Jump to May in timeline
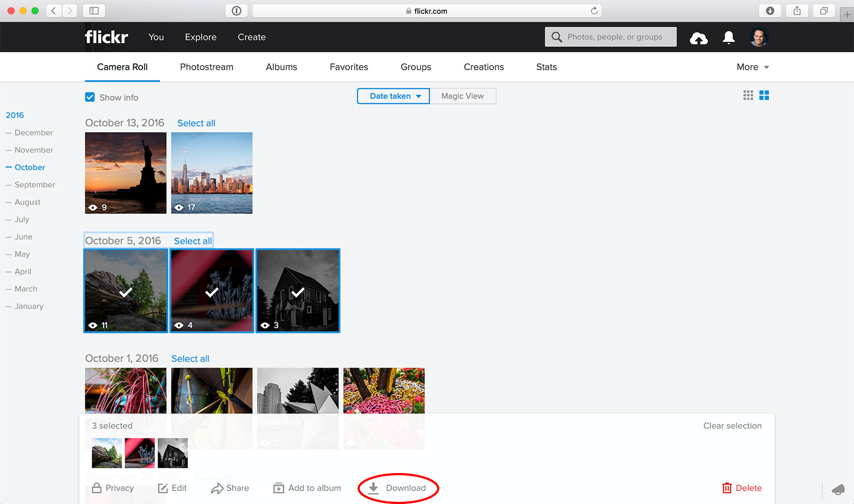 (22, 254)
